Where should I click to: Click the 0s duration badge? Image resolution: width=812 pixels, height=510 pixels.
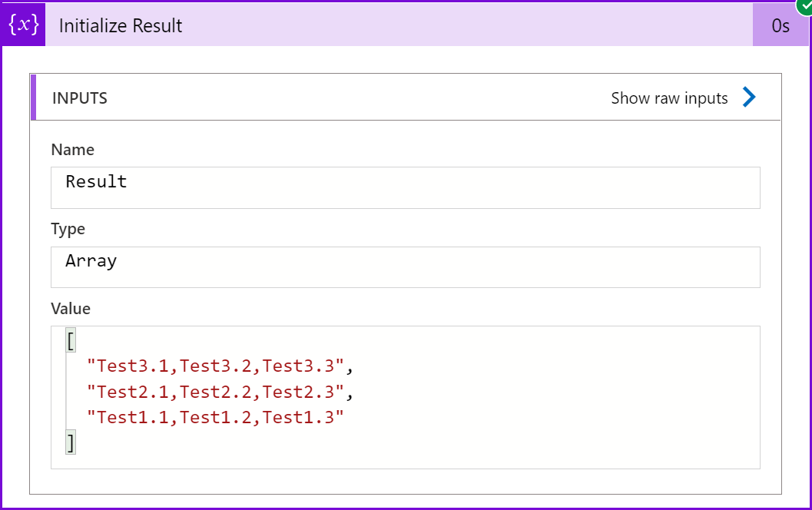pos(781,25)
